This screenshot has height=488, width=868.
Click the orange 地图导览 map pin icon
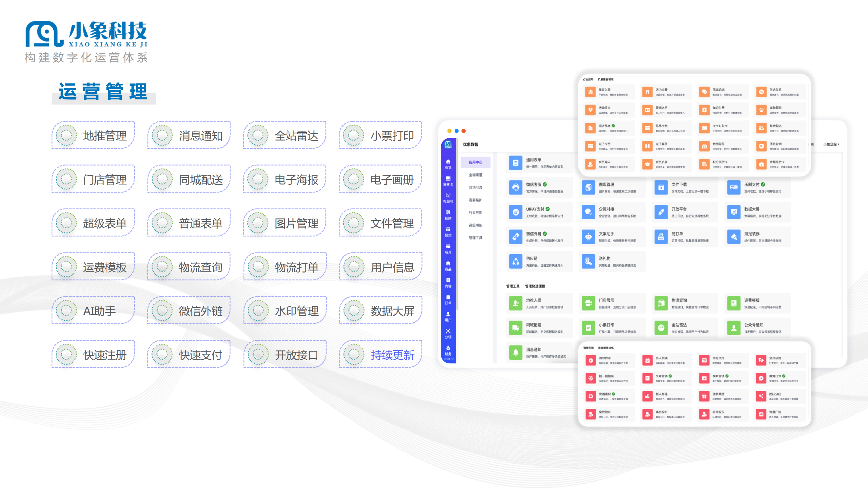704,146
